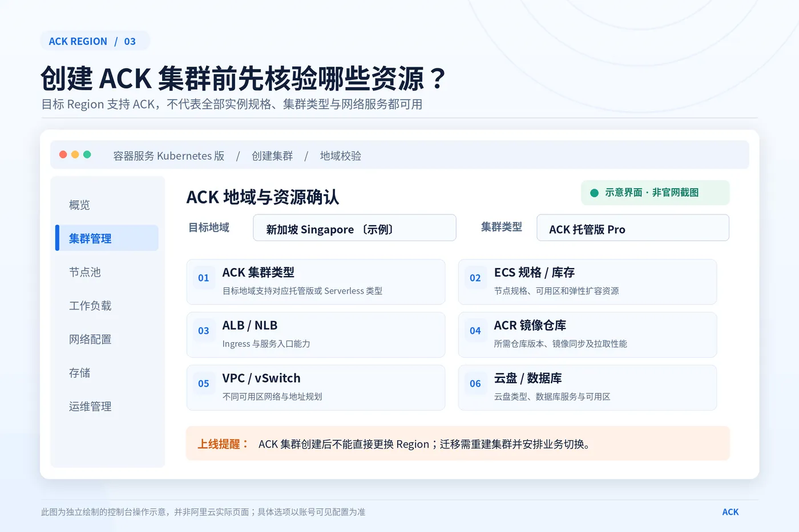Click 容器服务 Kubernetes 版 breadcrumb
Image resolution: width=799 pixels, height=532 pixels.
pyautogui.click(x=168, y=156)
